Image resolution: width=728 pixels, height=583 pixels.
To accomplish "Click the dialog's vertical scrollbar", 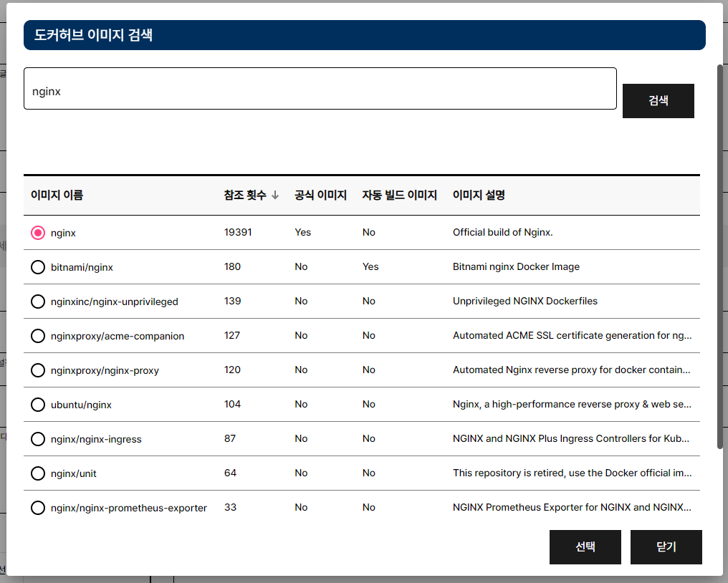I will point(719,256).
